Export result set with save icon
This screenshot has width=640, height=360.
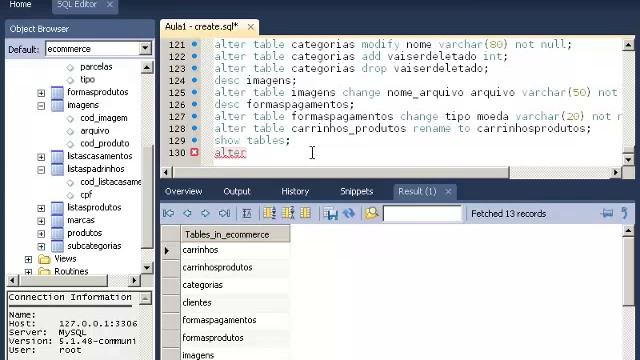(x=330, y=213)
